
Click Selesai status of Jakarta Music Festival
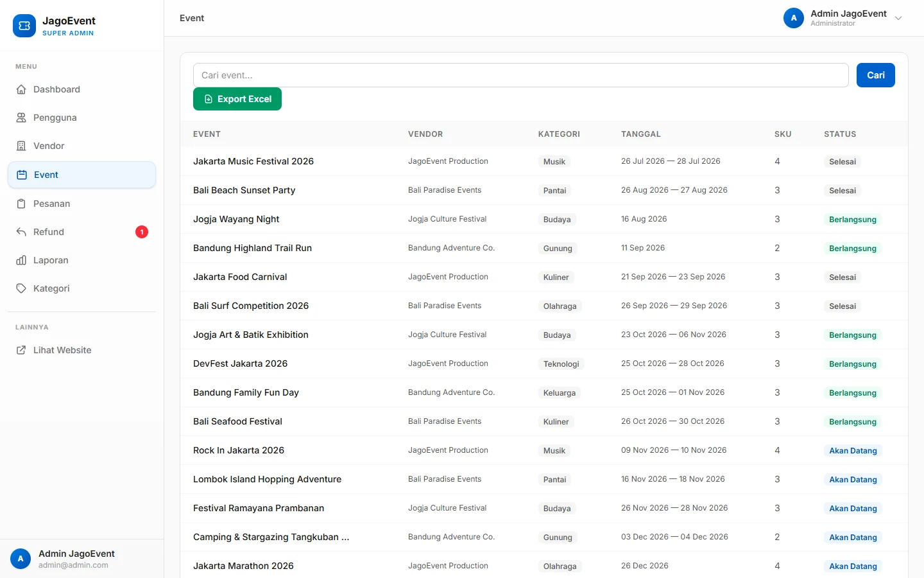coord(843,162)
